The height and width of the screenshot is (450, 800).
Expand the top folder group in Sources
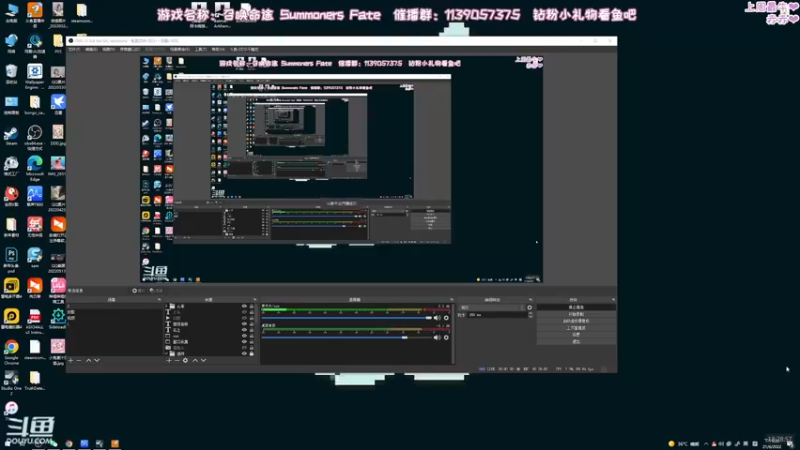pyautogui.click(x=167, y=306)
